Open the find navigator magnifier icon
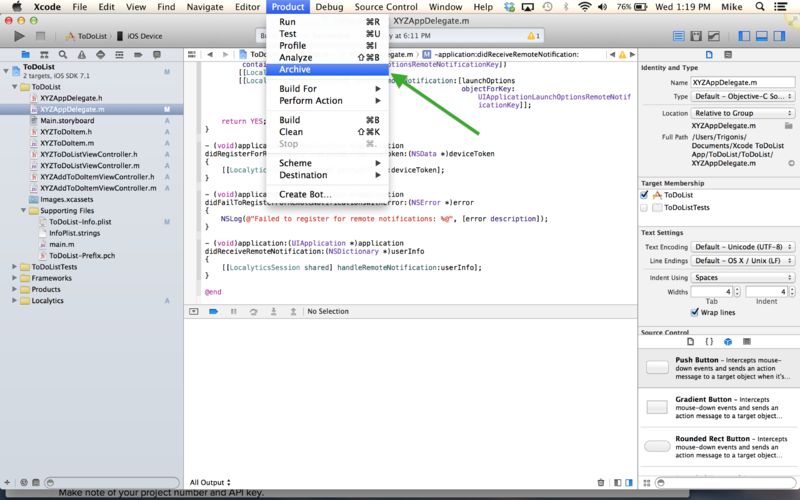Image resolution: width=800 pixels, height=500 pixels. (x=63, y=55)
